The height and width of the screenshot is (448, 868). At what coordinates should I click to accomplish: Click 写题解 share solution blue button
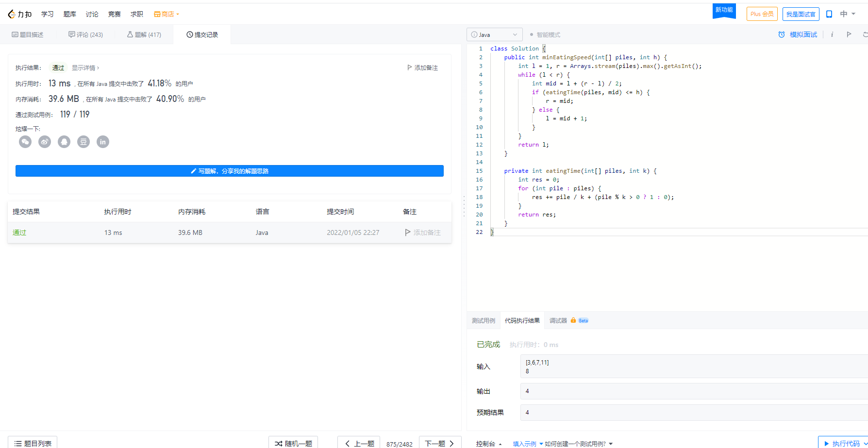pyautogui.click(x=230, y=171)
